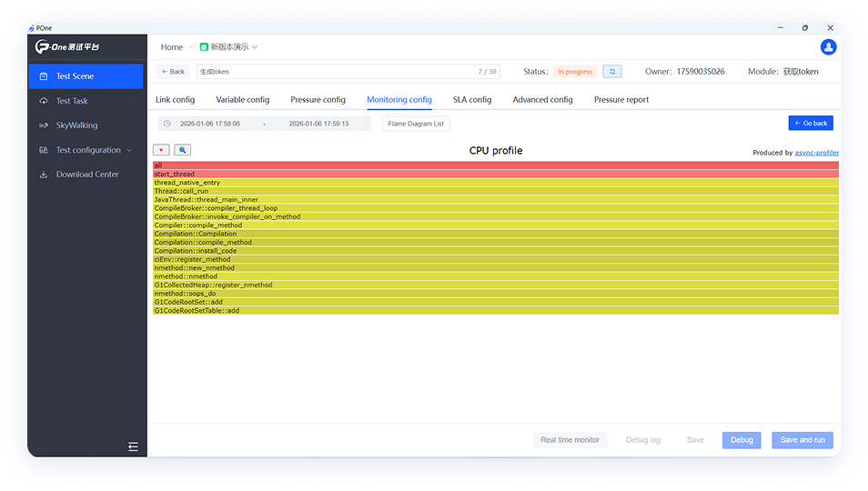The image size is (868, 491).
Task: Open SkyWalking via its sidebar icon
Action: click(44, 125)
